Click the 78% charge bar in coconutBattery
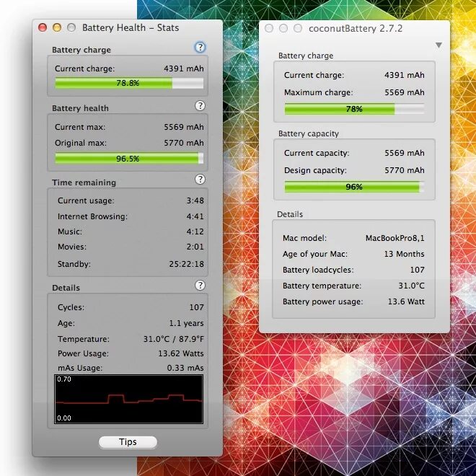 coord(354,109)
